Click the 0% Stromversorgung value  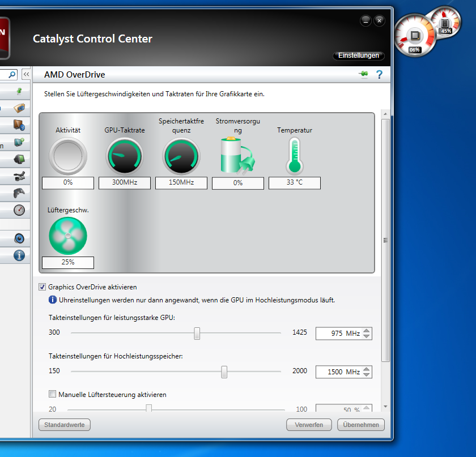pos(238,183)
